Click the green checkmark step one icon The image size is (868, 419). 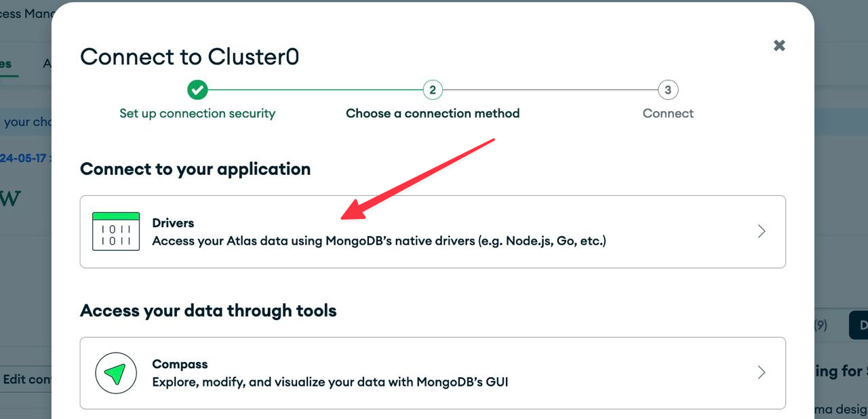197,89
